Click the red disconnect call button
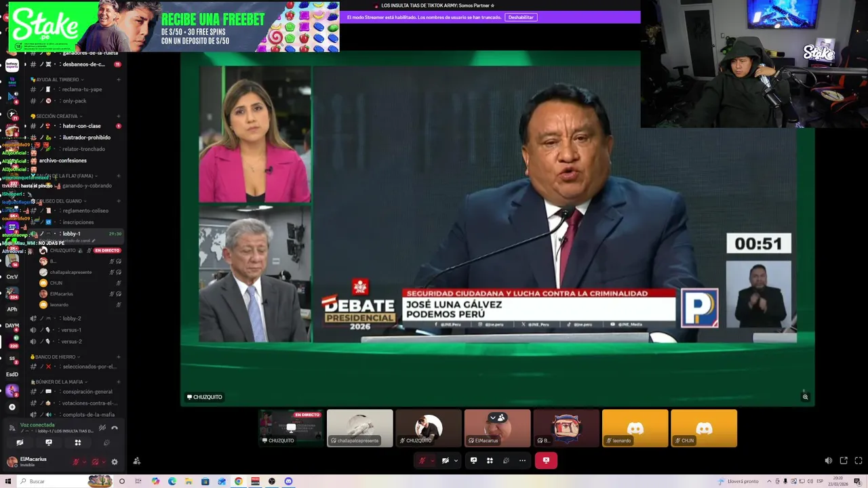Viewport: 868px width, 488px height. (546, 460)
